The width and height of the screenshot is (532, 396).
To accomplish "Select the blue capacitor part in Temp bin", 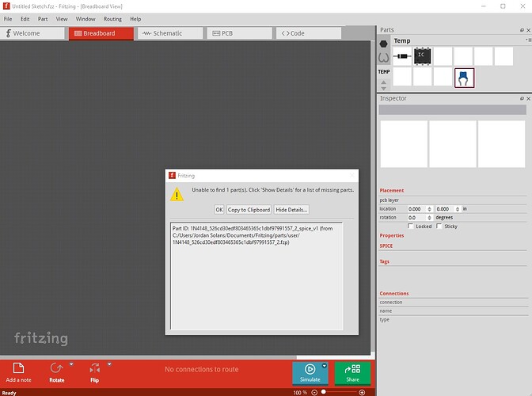I will [464, 78].
